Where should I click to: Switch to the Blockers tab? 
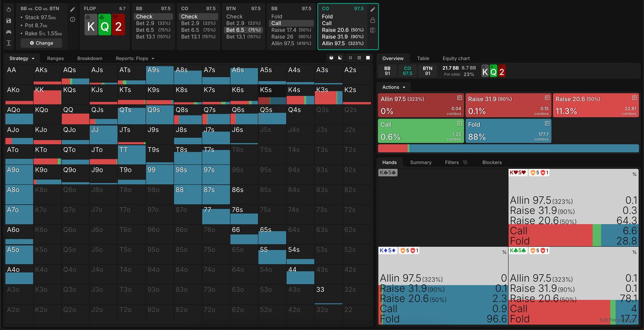click(492, 162)
